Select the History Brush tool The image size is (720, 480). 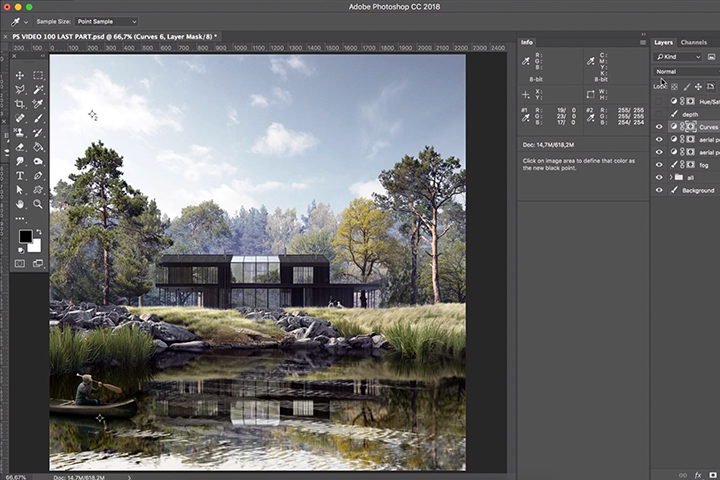(38, 133)
